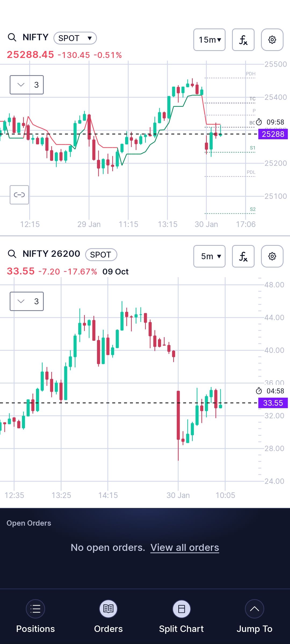Image resolution: width=290 pixels, height=644 pixels.
Task: Tap the search icon beside NIFTY
Action: [12, 37]
